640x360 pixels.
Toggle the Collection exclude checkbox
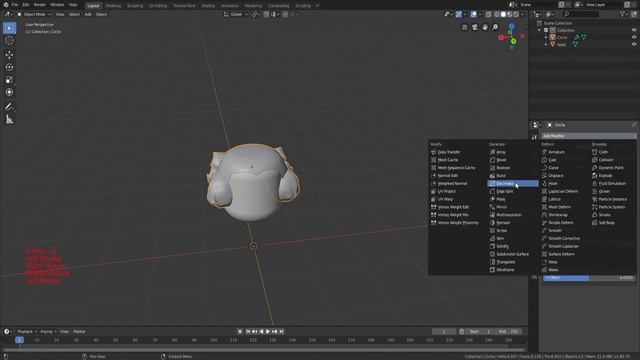click(x=546, y=30)
